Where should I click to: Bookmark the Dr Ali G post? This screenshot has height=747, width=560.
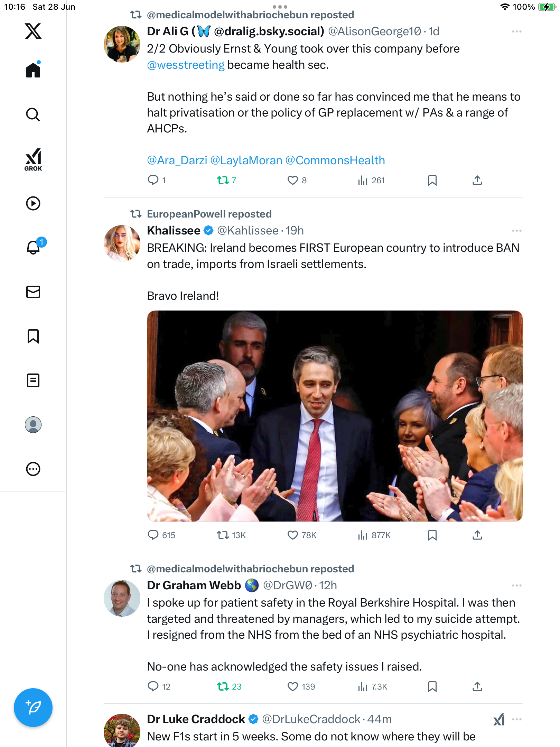(432, 180)
